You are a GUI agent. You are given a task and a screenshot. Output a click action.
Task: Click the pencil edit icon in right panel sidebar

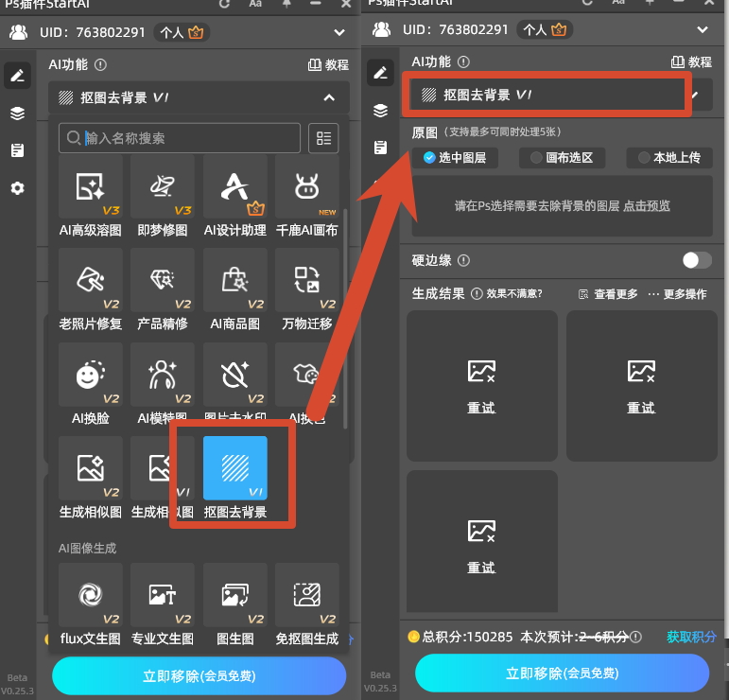[380, 73]
